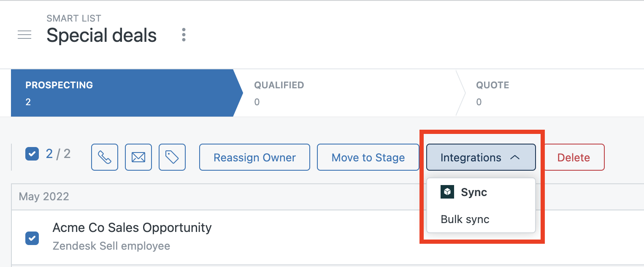Toggle the select-all checkbox next to 2 / 2

(x=32, y=154)
